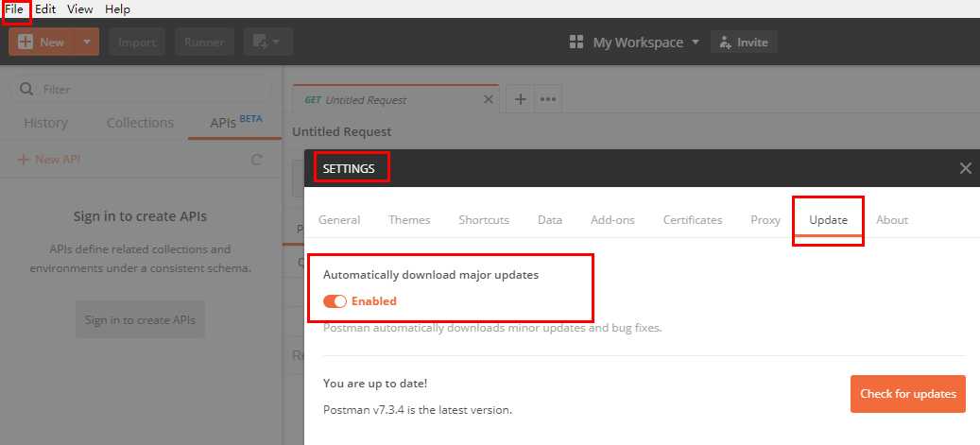Screen dimensions: 980x445
Task: Open the Data settings tab
Action: pyautogui.click(x=550, y=220)
